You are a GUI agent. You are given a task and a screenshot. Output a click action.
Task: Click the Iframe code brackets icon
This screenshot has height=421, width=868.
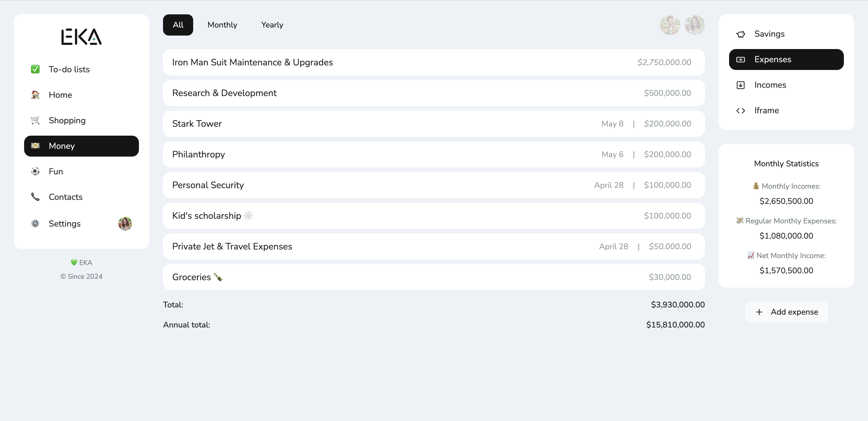[741, 111]
